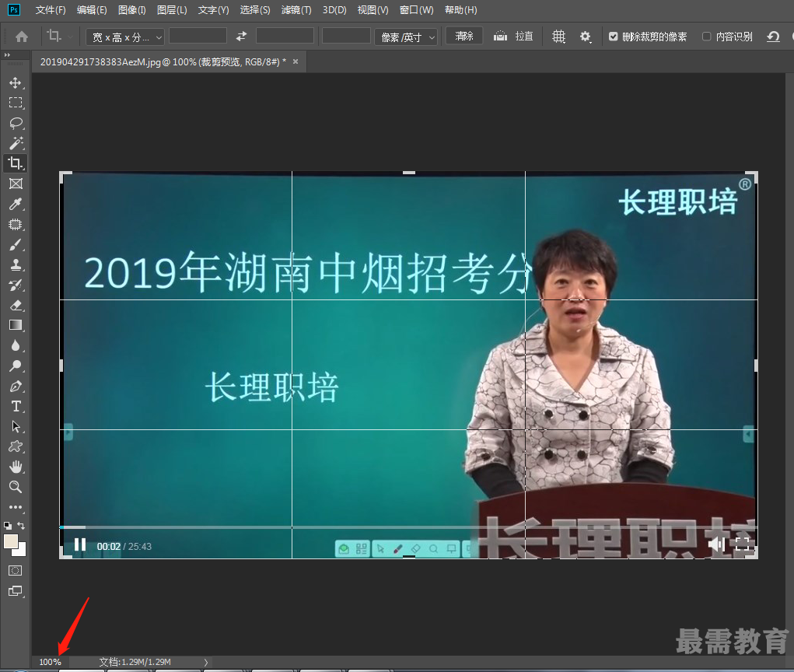Select the Eraser tool

pos(16,306)
